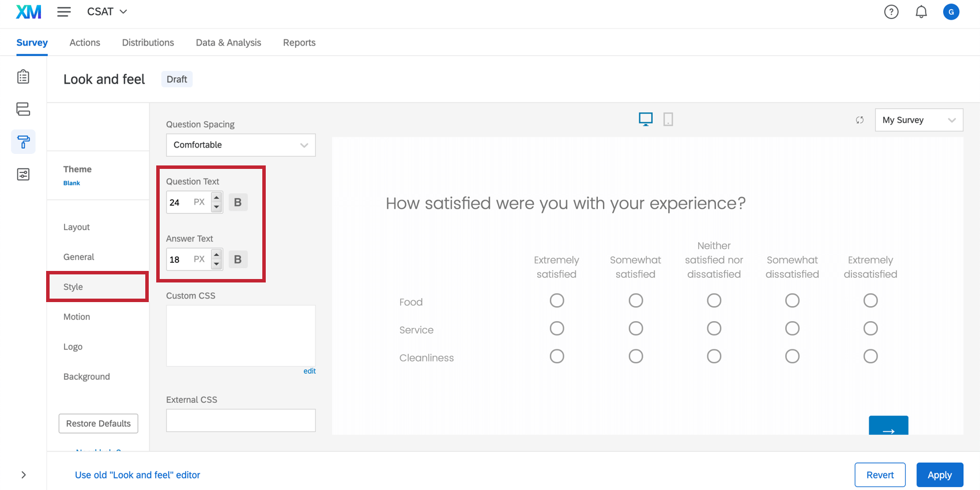This screenshot has height=490, width=980.
Task: Open the help question mark icon
Action: [x=891, y=12]
